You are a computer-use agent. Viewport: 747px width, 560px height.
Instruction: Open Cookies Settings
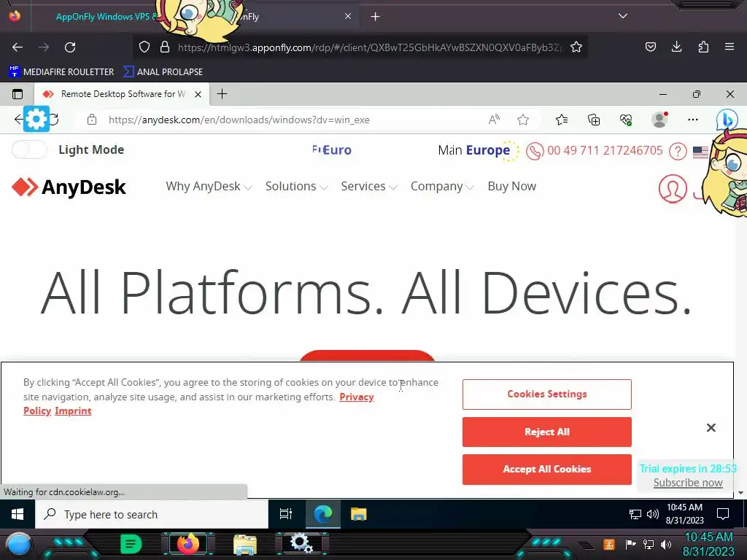tap(547, 394)
